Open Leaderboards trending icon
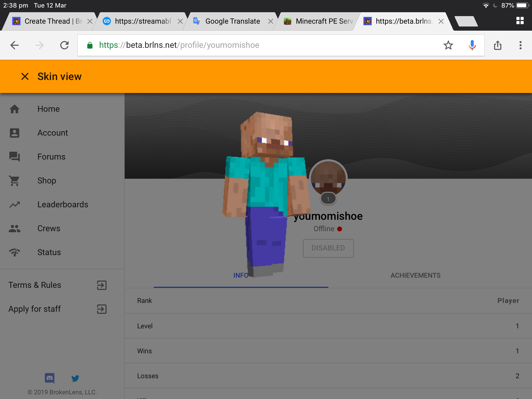The width and height of the screenshot is (532, 399). pyautogui.click(x=15, y=204)
